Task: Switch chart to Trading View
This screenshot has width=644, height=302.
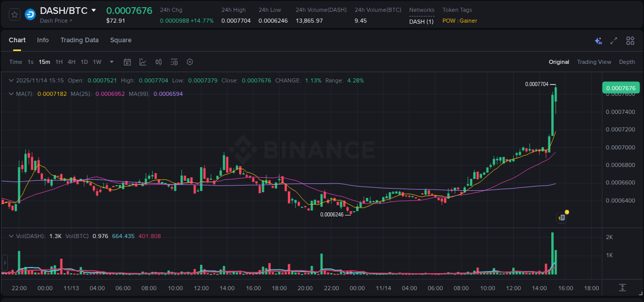Action: [594, 62]
